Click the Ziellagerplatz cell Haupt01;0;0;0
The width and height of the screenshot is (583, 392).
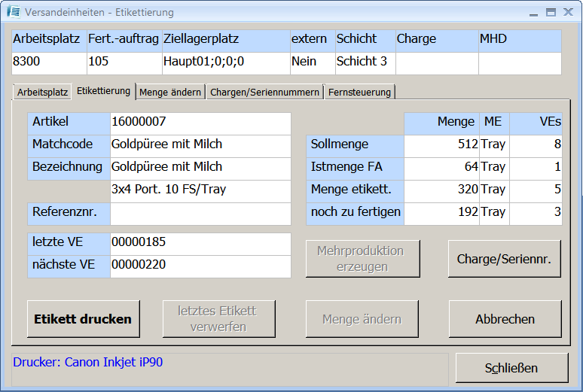coord(225,62)
